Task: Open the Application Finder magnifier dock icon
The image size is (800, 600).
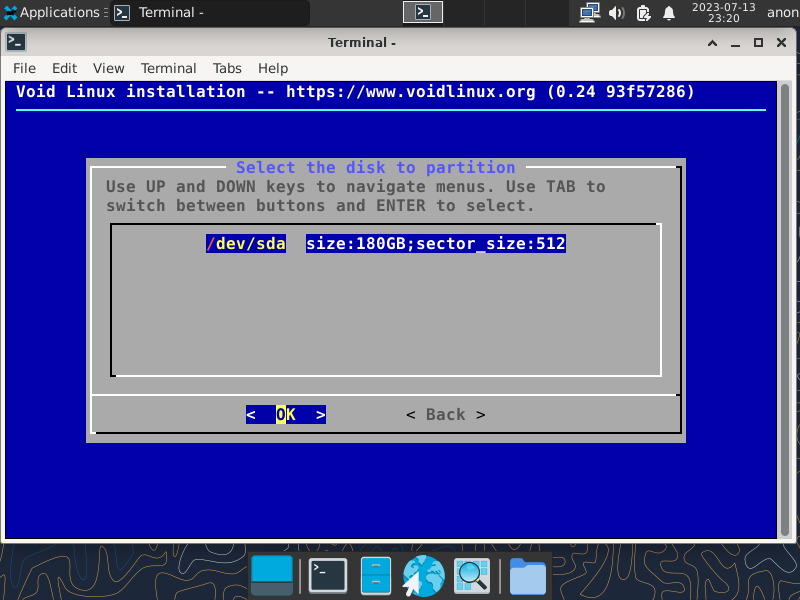Action: (472, 576)
